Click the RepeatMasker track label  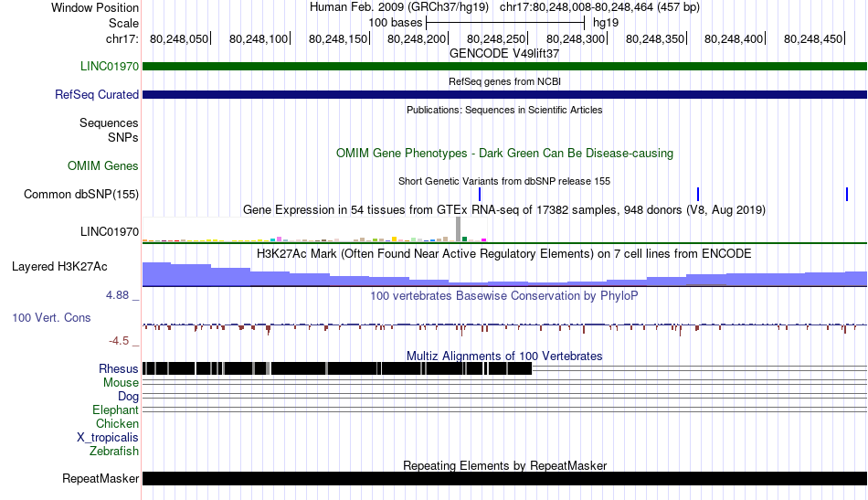click(101, 478)
